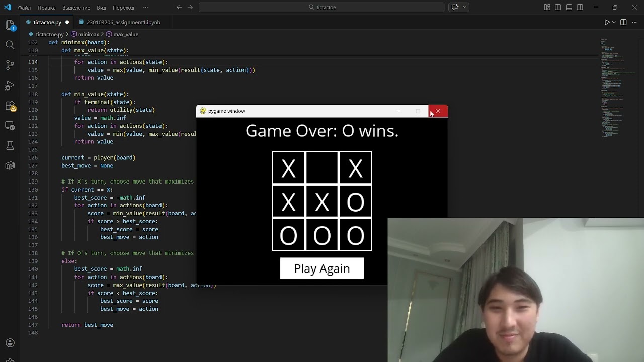Open the Вид menu
Viewport: 644px width, 362px height.
101,8
